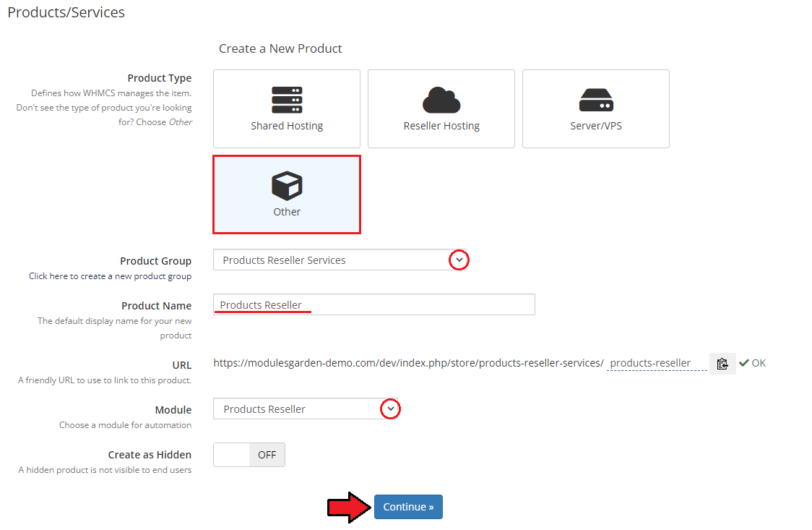This screenshot has height=530, width=812.
Task: Click the Create as Hidden label
Action: tap(150, 454)
